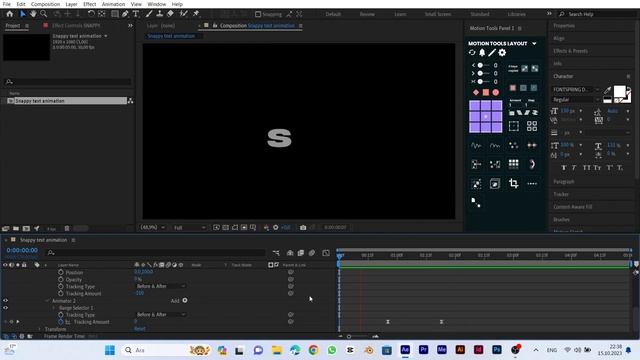The width and height of the screenshot is (640, 360).
Task: Click the timeline zoom slider
Action: (x=358, y=337)
